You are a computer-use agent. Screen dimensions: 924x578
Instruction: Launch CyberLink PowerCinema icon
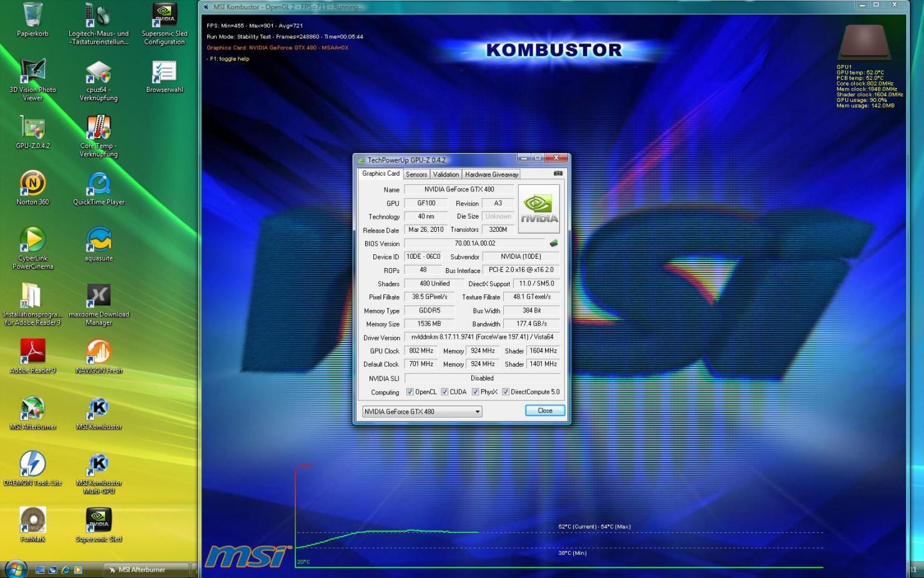[32, 248]
